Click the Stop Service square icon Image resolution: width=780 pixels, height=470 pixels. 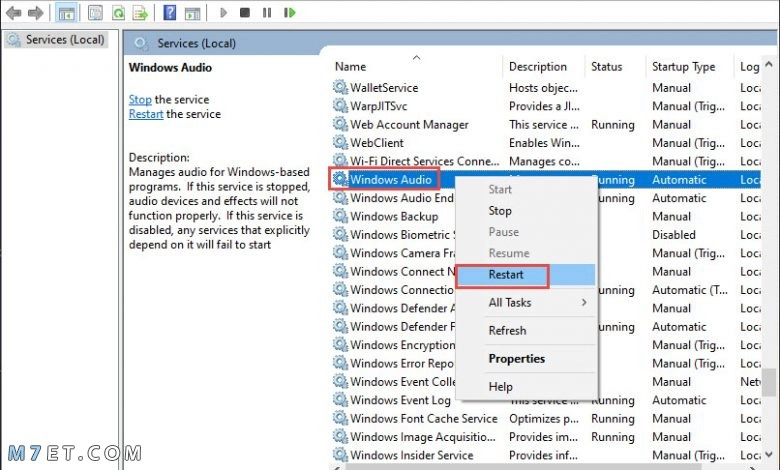point(245,12)
